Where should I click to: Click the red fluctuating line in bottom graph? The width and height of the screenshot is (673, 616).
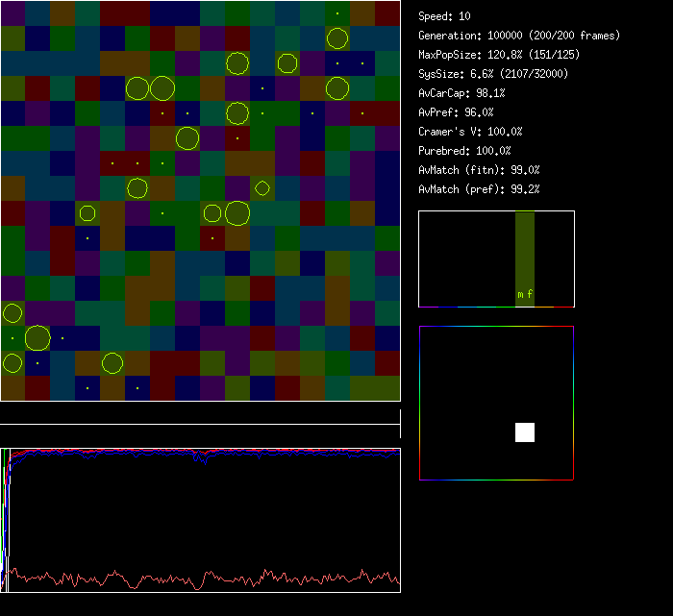click(x=192, y=579)
